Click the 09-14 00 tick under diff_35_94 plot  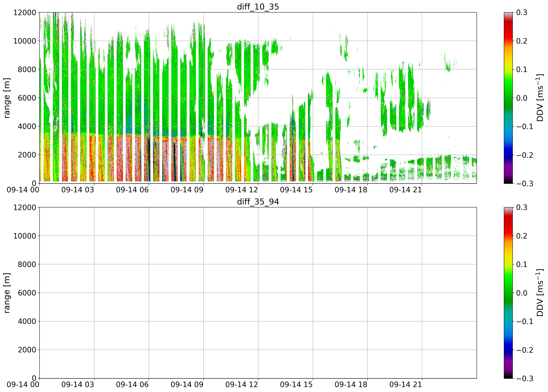[x=23, y=385]
